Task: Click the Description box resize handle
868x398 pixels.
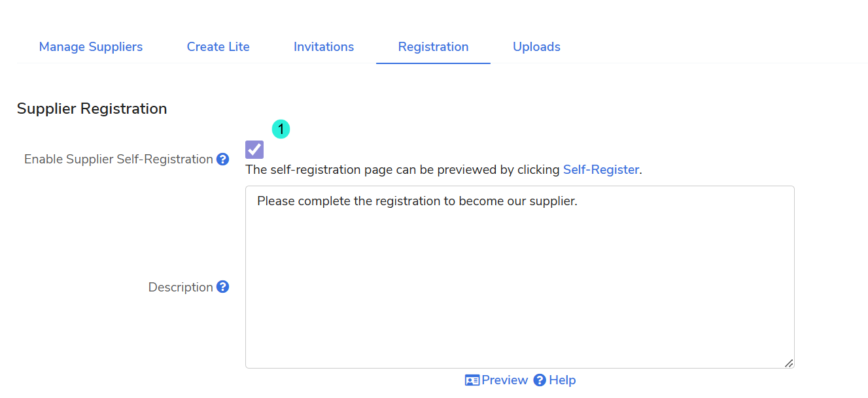Action: pyautogui.click(x=789, y=363)
